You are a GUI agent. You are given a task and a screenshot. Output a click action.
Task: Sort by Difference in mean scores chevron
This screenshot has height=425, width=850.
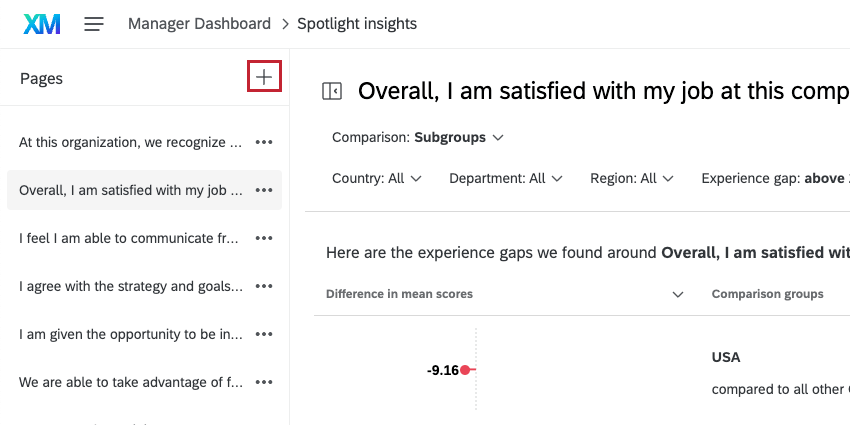(678, 294)
